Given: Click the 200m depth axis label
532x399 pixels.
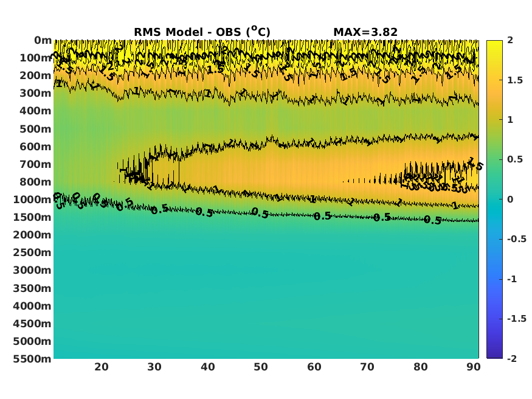Looking at the screenshot, I should click(x=36, y=75).
